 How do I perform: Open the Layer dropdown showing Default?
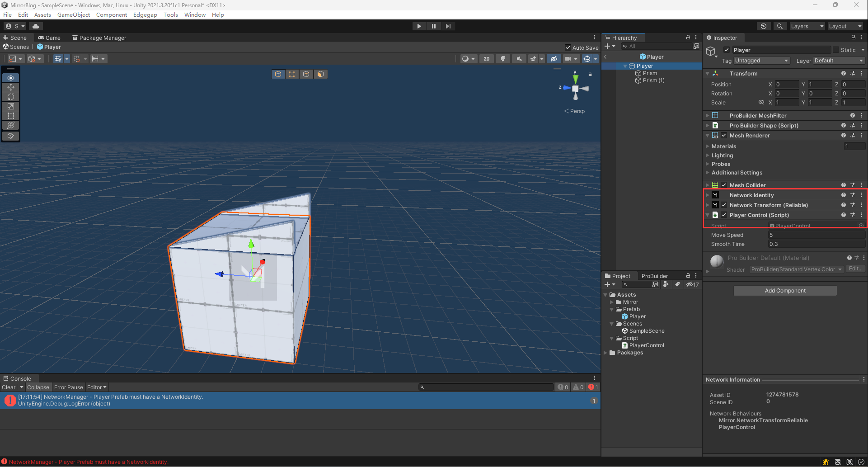(x=839, y=61)
